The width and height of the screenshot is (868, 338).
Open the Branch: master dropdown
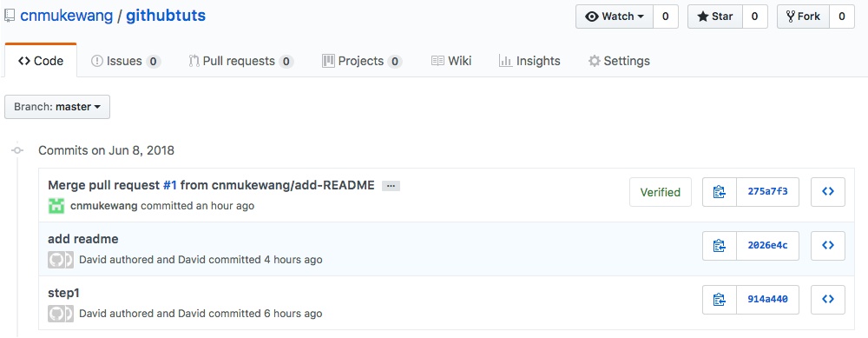coord(57,107)
